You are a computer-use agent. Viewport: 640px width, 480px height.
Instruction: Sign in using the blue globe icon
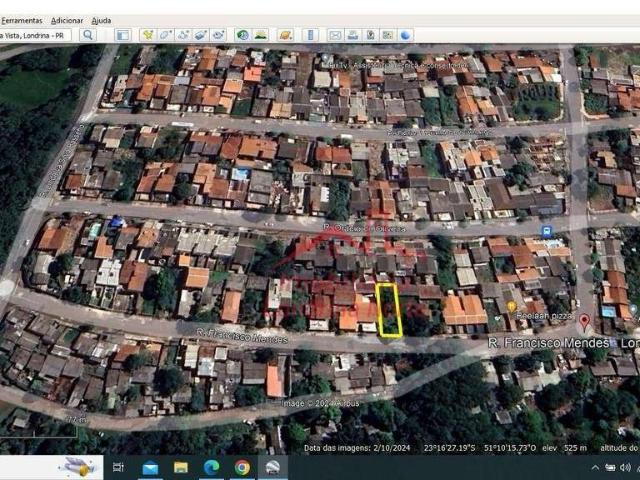click(x=405, y=35)
